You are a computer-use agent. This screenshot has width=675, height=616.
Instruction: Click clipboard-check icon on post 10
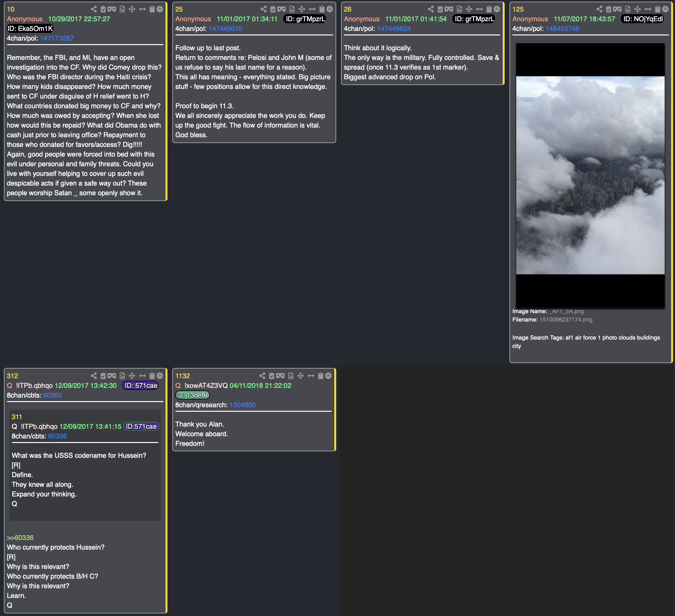(x=103, y=9)
